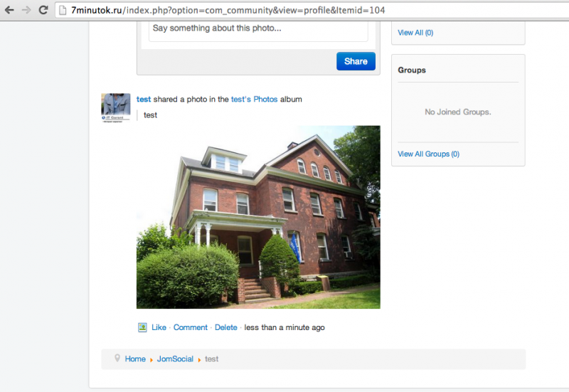Click the orange arrow after JomSocial
This screenshot has height=392, width=569.
tap(199, 360)
